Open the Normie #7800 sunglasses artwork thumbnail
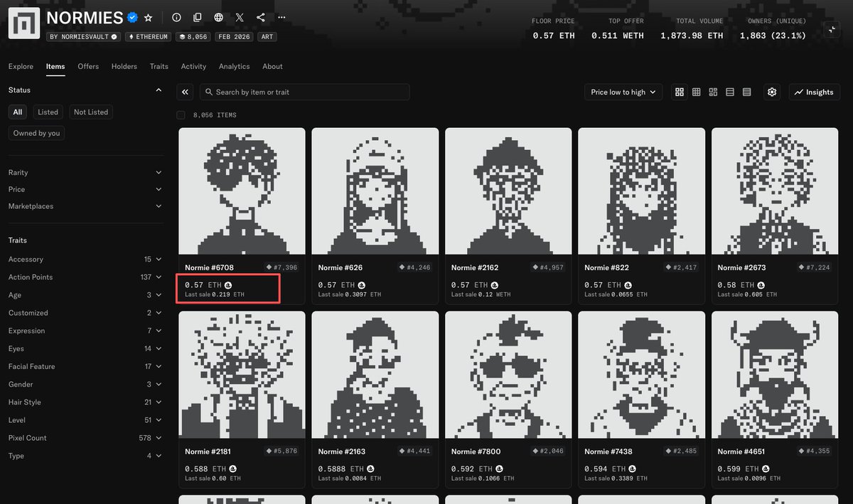The height and width of the screenshot is (504, 853). click(508, 375)
